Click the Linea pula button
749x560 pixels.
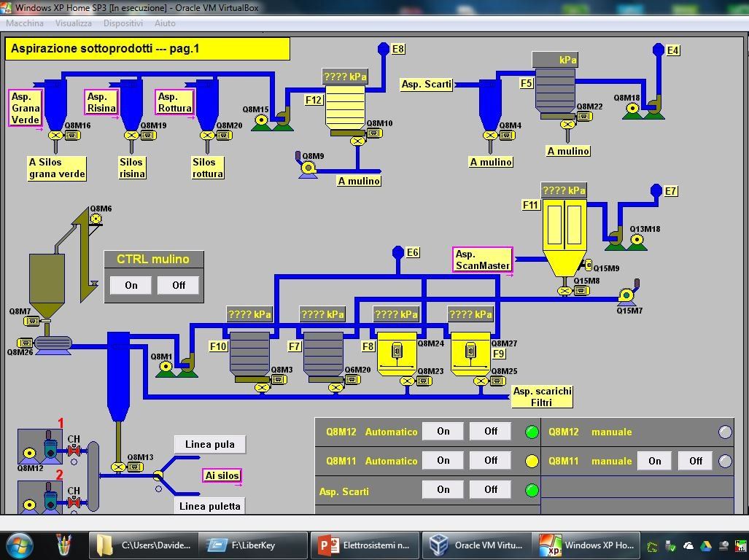pos(210,444)
